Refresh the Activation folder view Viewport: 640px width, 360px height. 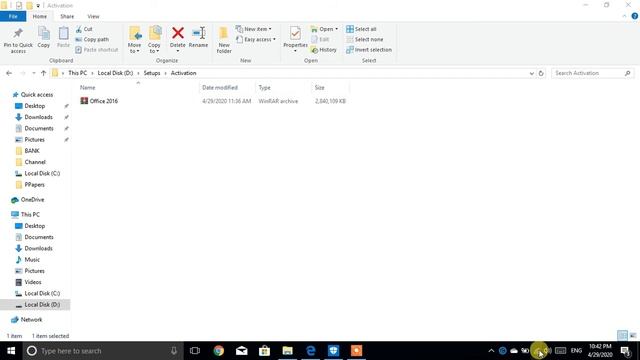(x=541, y=73)
